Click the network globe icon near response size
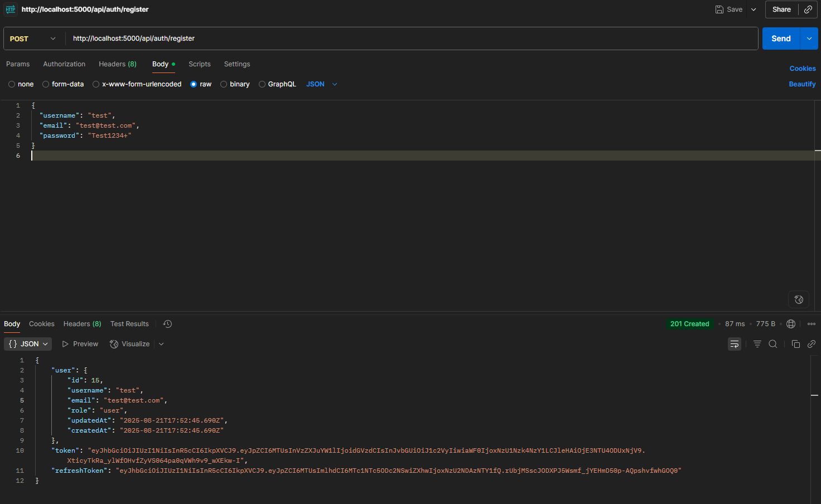Image resolution: width=821 pixels, height=504 pixels. pyautogui.click(x=790, y=324)
